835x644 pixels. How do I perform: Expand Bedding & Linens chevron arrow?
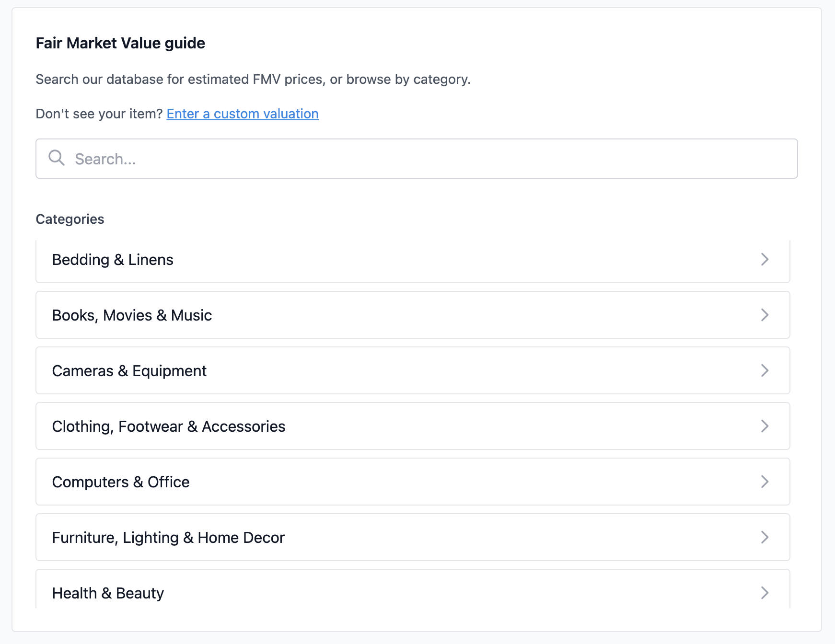[765, 259]
